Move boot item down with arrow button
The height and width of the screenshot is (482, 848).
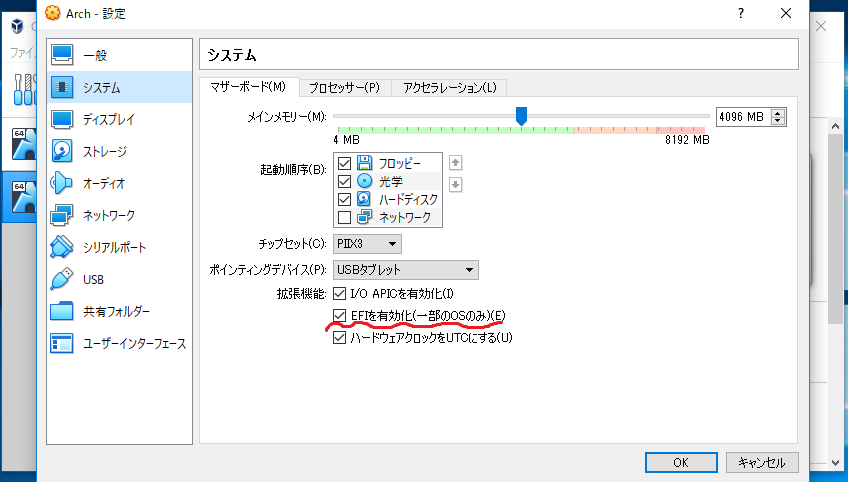(455, 184)
